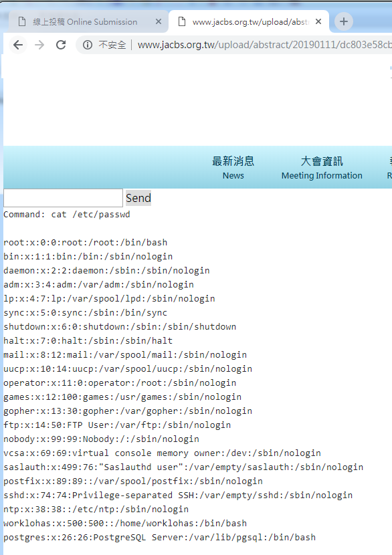Click the postgres PostgreSQL Server output line
The width and height of the screenshot is (392, 555).
click(159, 538)
